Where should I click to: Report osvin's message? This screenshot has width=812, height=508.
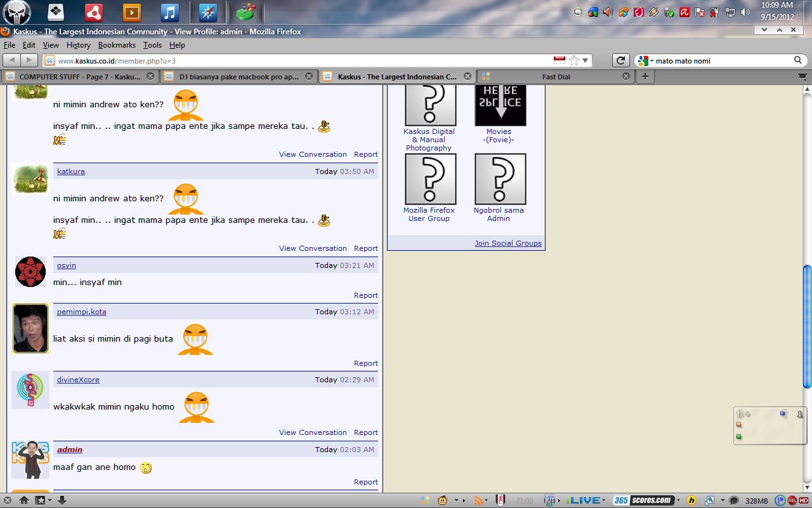click(x=366, y=295)
